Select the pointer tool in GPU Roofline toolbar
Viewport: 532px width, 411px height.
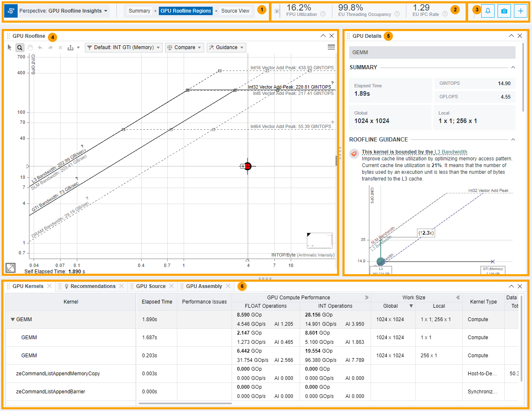tap(10, 47)
